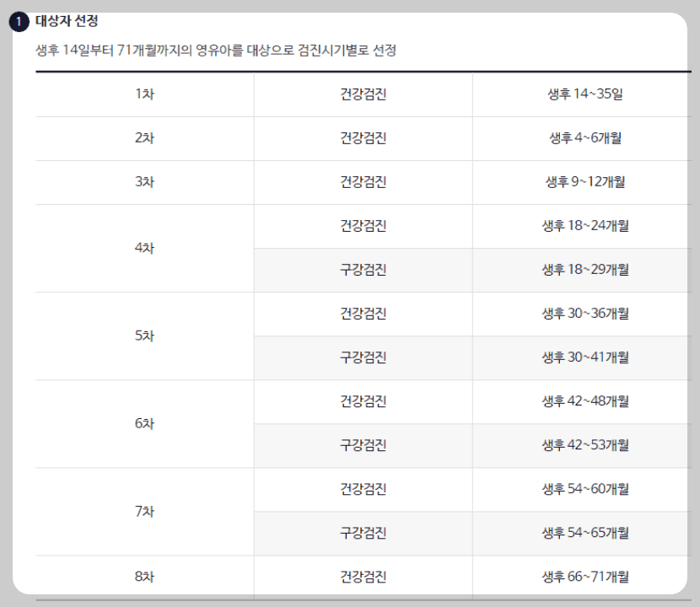Select the 1차 row label
This screenshot has width=700, height=607.
click(x=143, y=95)
